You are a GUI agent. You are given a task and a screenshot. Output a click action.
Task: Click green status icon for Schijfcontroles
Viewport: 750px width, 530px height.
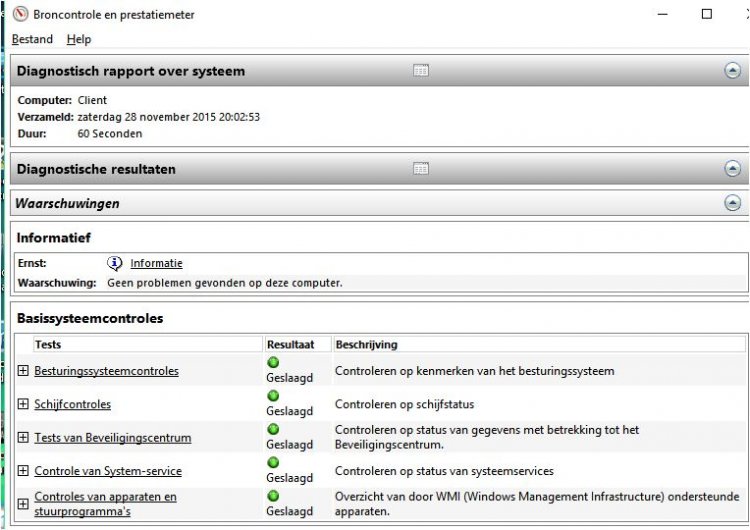coord(274,396)
